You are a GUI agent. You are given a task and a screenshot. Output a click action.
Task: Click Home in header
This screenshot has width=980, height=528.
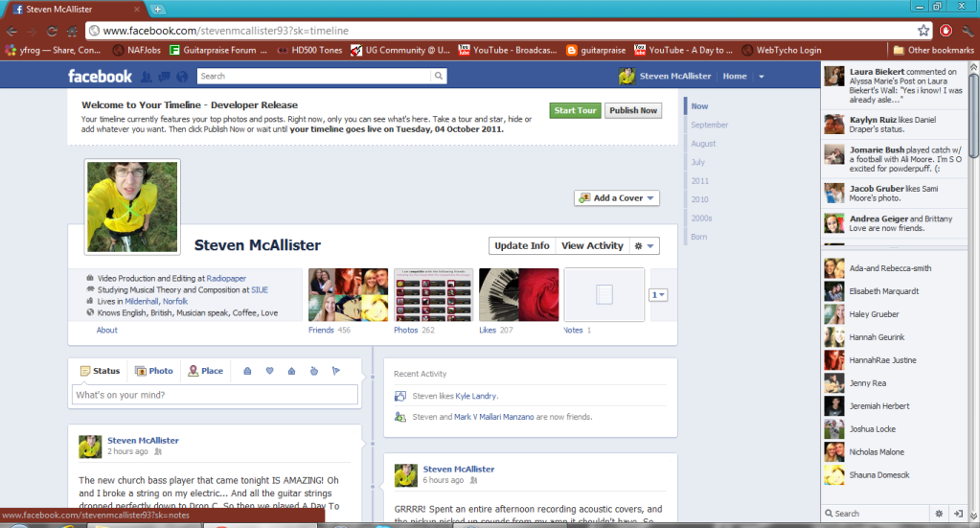pos(735,77)
